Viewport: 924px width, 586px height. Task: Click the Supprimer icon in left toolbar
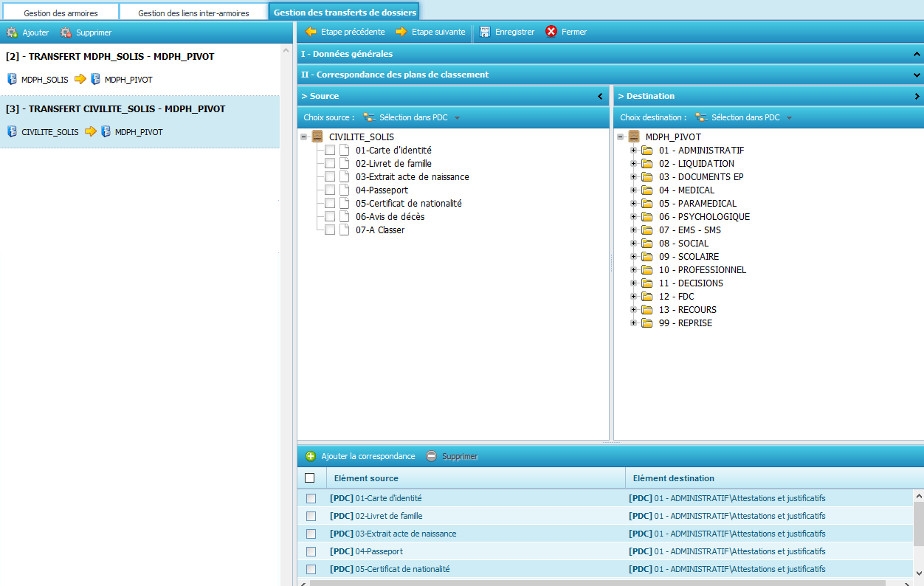pos(66,32)
